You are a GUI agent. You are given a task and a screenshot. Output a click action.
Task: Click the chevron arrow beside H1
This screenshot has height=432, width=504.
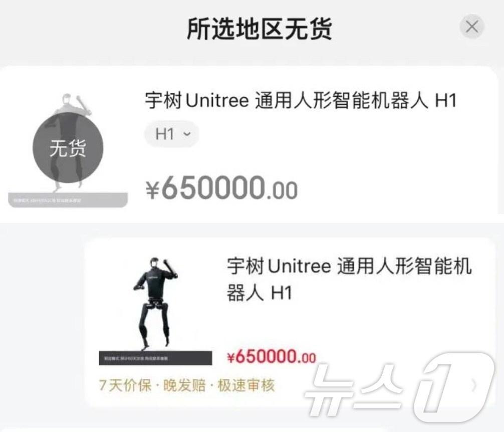tap(187, 134)
